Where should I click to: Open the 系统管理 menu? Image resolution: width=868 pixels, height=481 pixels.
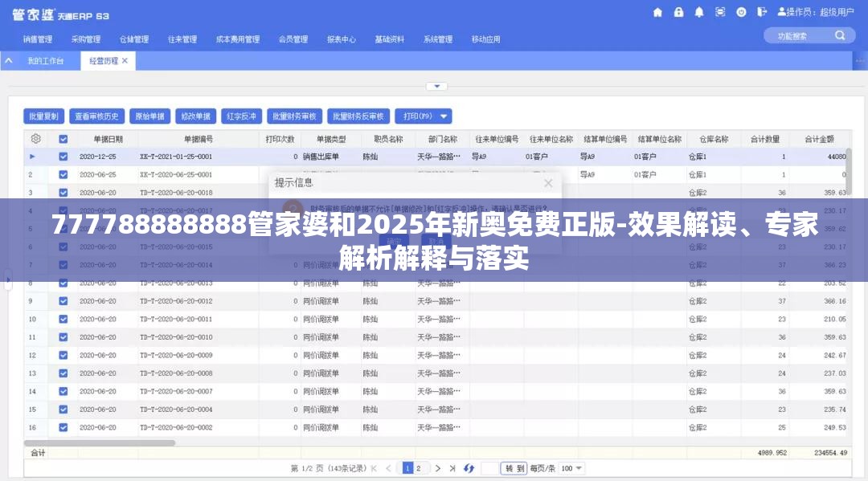(x=438, y=39)
